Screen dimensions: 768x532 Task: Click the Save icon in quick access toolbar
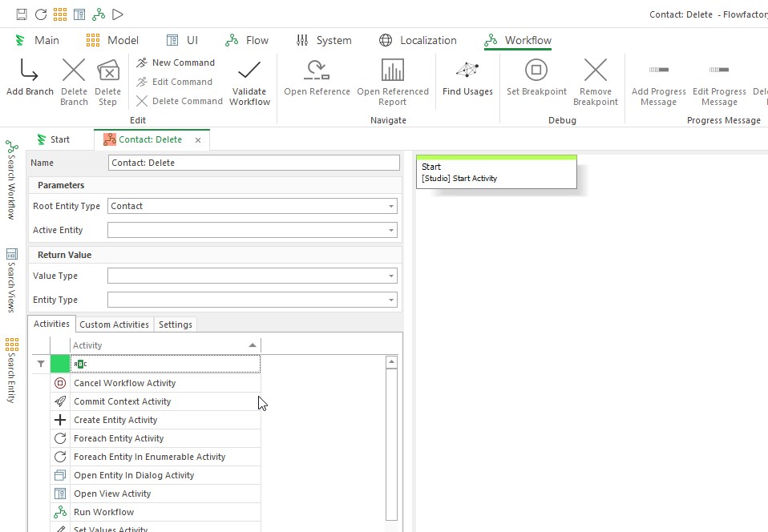click(x=22, y=14)
